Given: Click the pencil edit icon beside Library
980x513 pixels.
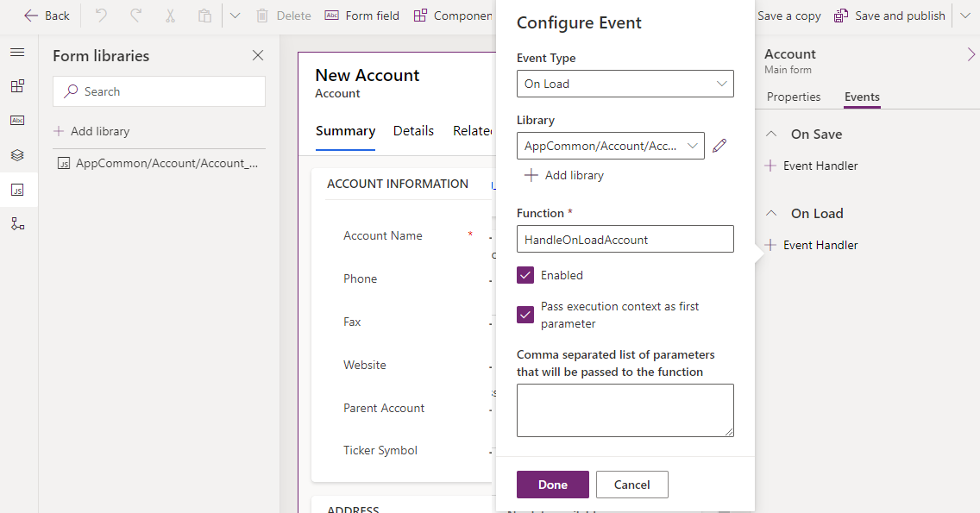Looking at the screenshot, I should pos(719,146).
